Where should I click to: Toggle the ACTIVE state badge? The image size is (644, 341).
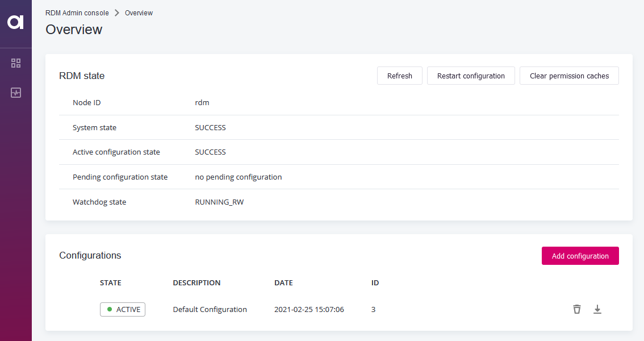tap(122, 309)
